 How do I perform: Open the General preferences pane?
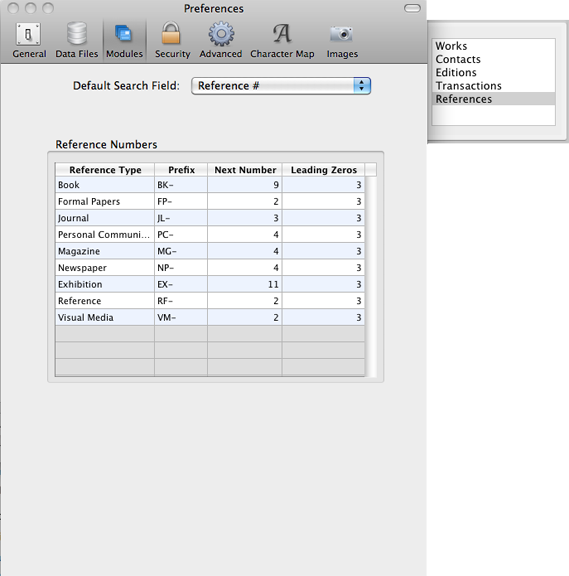tap(29, 40)
